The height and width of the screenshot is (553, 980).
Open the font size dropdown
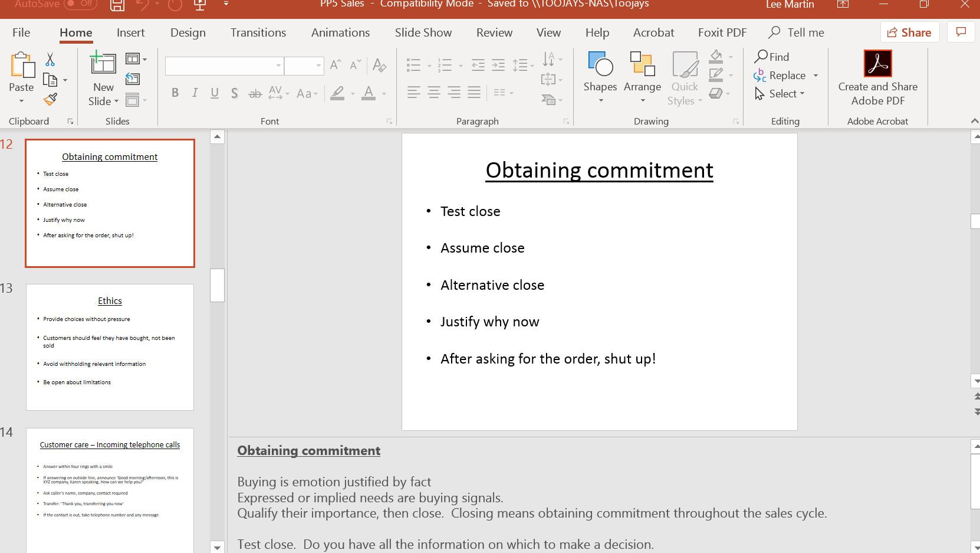point(318,66)
